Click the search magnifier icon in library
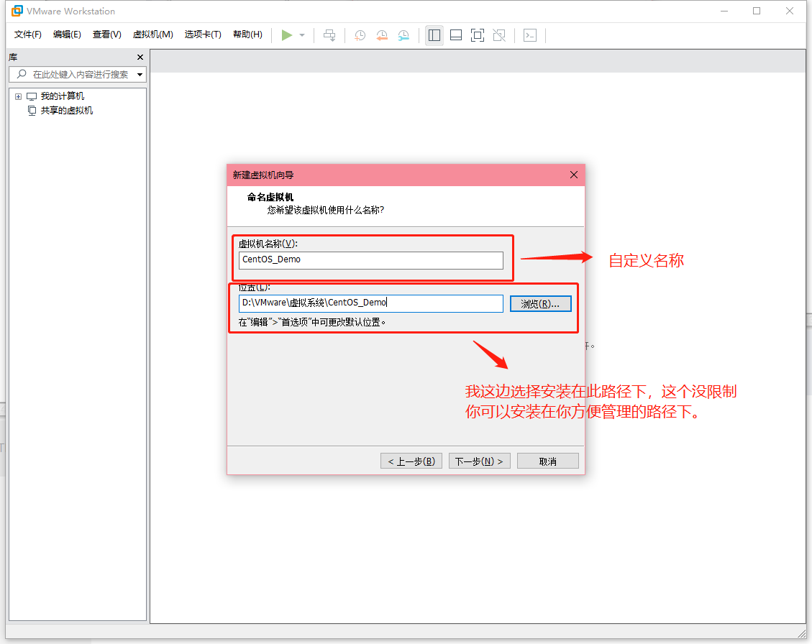This screenshot has width=812, height=644. (22, 74)
